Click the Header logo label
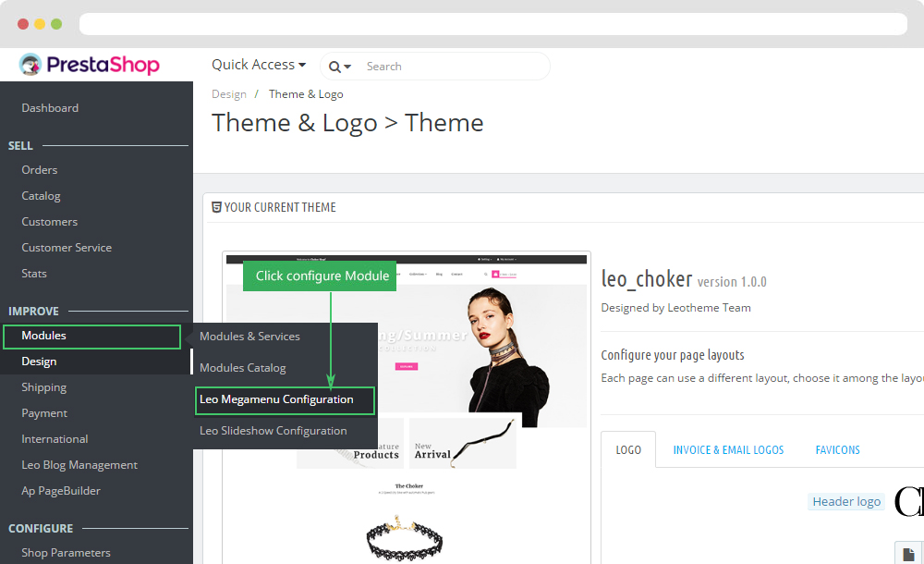Viewport: 924px width, 564px height. click(846, 501)
